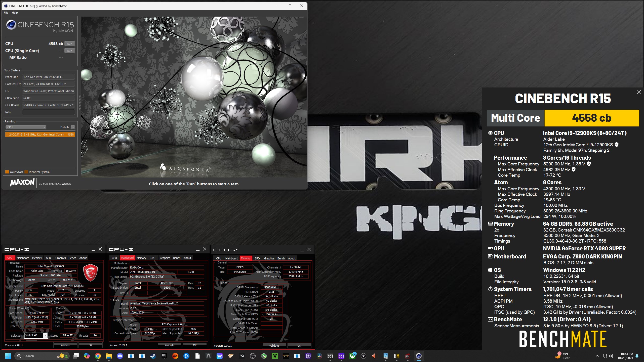Click the clock showing 10:44 PM
This screenshot has height=362, width=644.
(627, 356)
